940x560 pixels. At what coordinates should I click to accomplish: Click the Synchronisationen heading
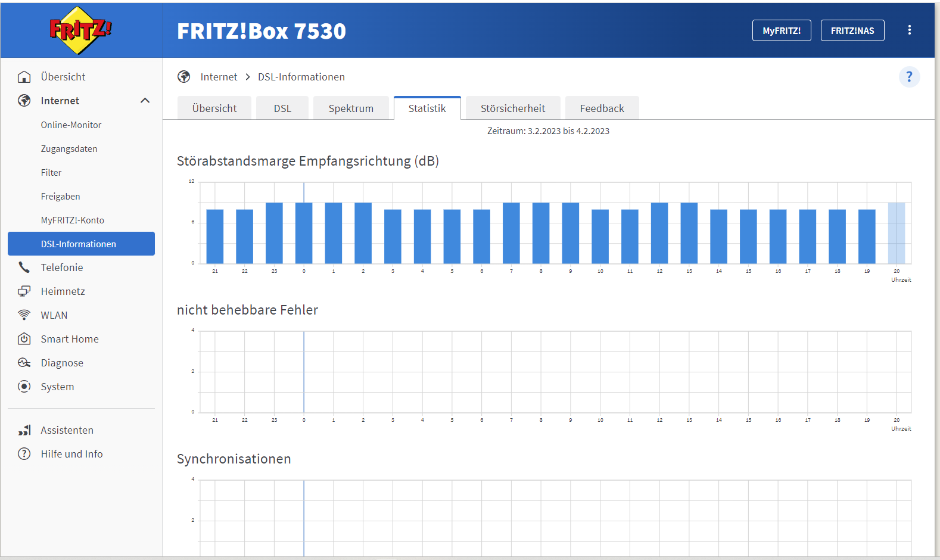click(234, 459)
